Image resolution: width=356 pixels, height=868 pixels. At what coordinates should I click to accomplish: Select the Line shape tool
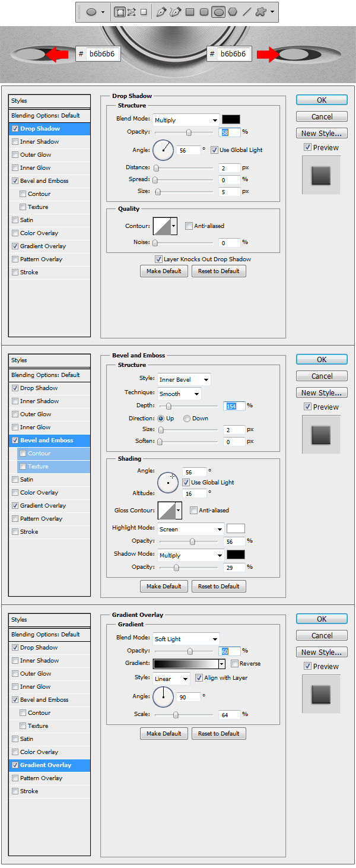246,11
